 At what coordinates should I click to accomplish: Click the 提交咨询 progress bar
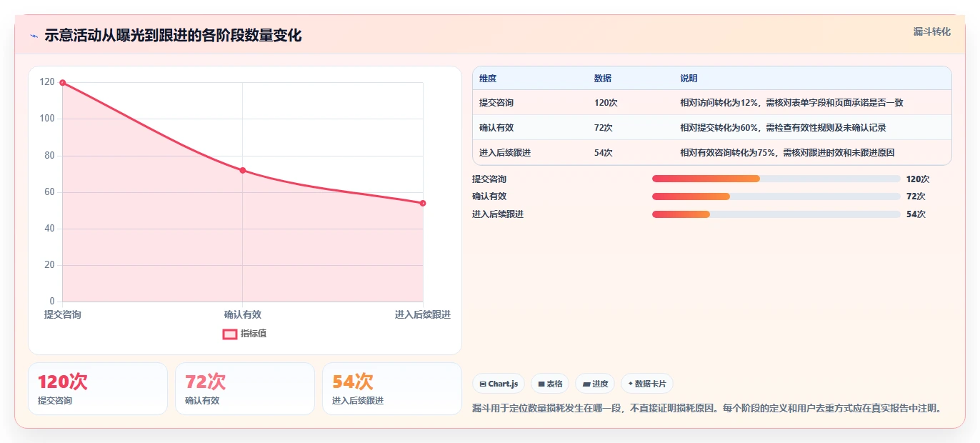[x=776, y=179]
